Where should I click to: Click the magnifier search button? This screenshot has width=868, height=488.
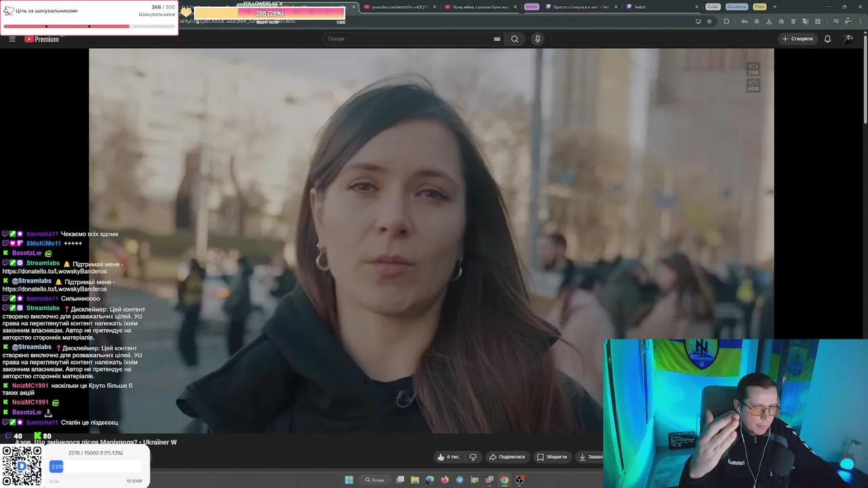pyautogui.click(x=515, y=39)
